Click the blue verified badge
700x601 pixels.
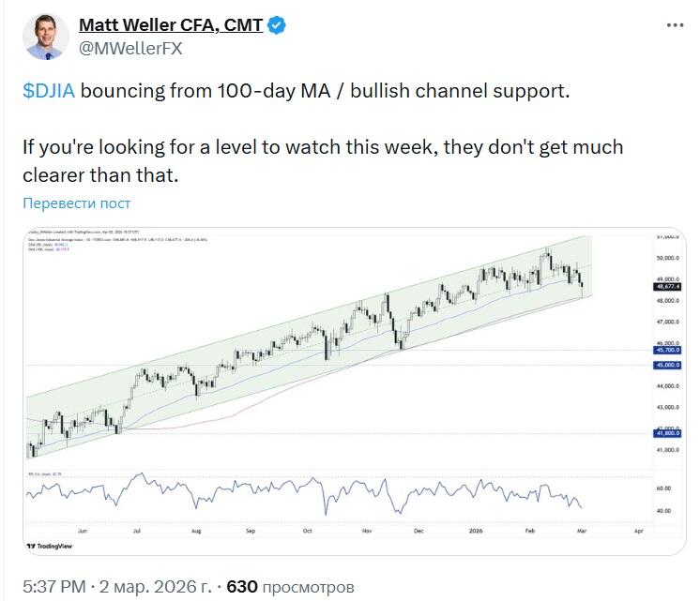tap(276, 26)
